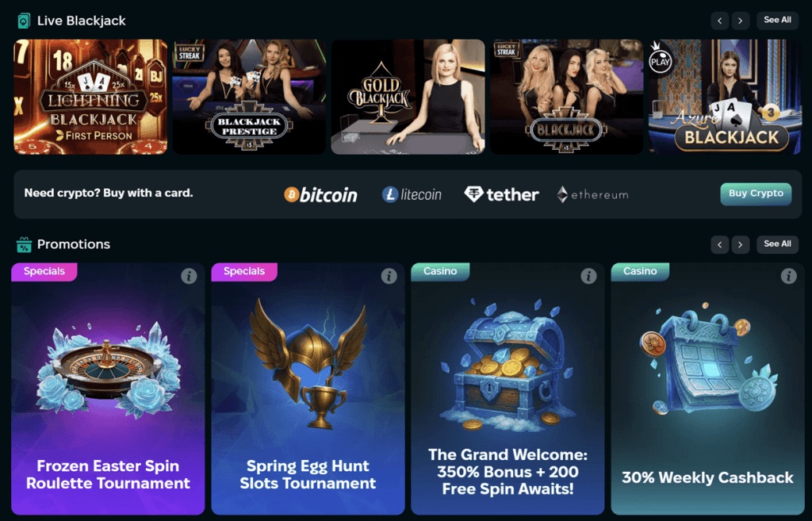This screenshot has height=521, width=812.
Task: Launch Azure Blackjack game thumbnail
Action: click(x=725, y=97)
